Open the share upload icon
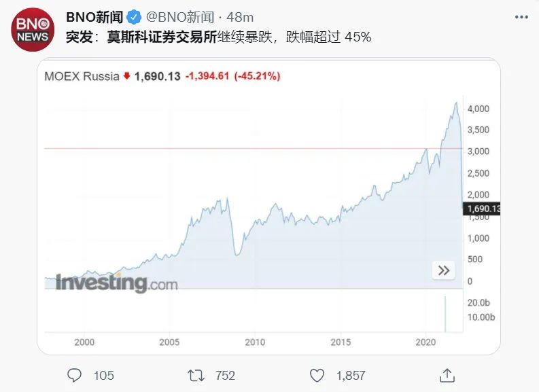539x392 pixels. click(x=447, y=375)
